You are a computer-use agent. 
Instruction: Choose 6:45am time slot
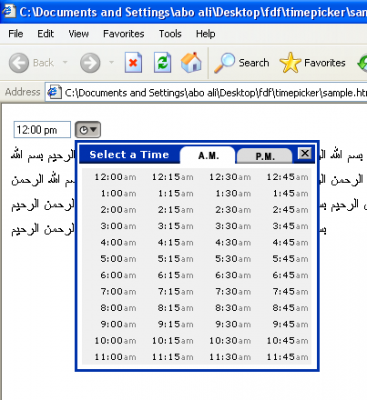pyautogui.click(x=290, y=275)
